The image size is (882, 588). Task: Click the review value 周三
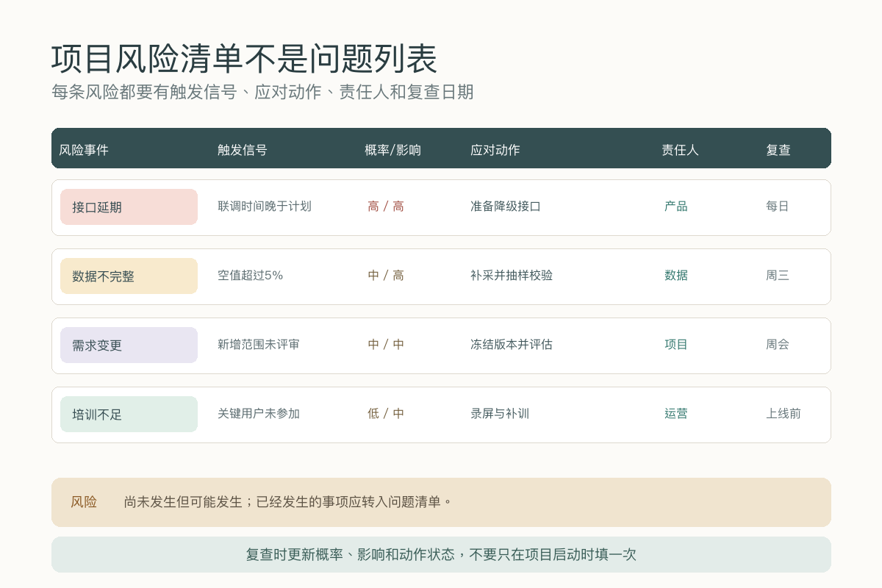coord(778,276)
